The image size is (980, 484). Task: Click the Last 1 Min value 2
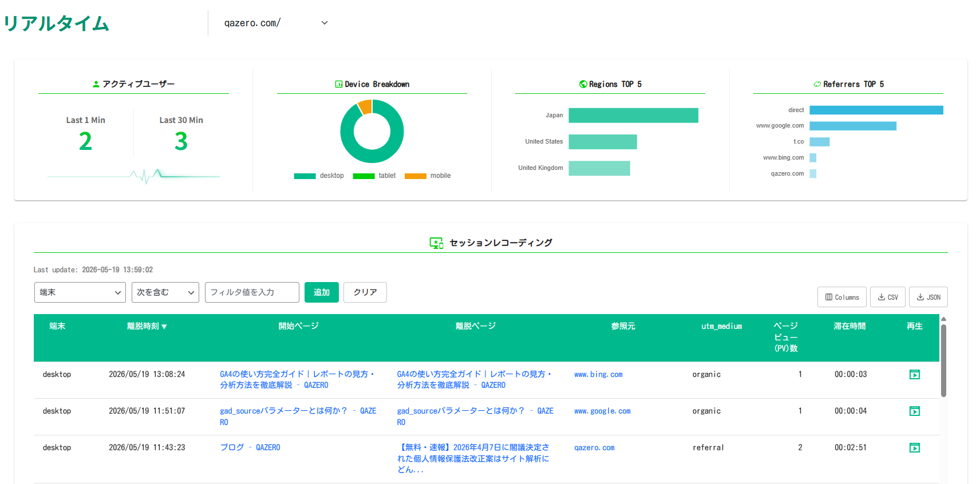click(85, 141)
